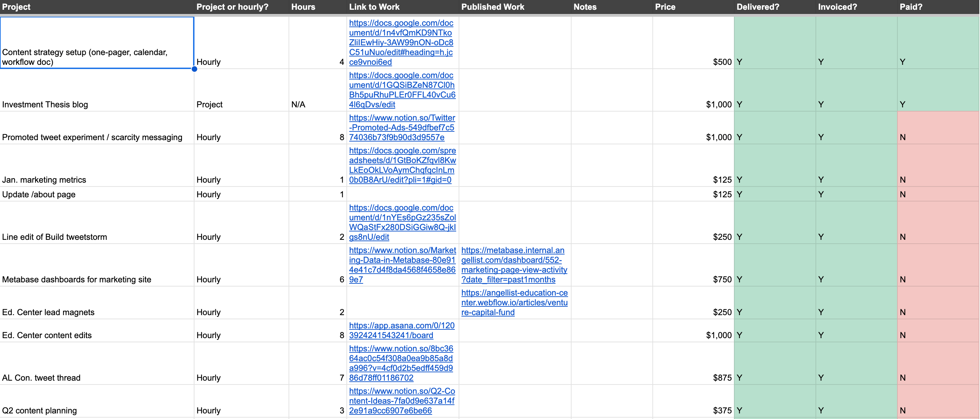Viewport: 980px width, 419px height.
Task: Select the "Project or hourly?" column header
Action: (232, 7)
